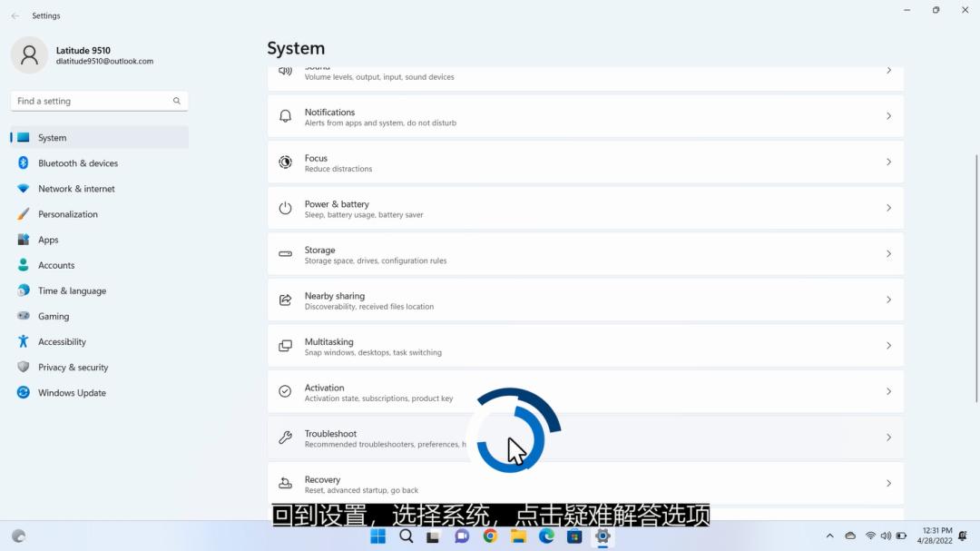The width and height of the screenshot is (980, 551).
Task: Select Privacy & security section
Action: click(73, 367)
